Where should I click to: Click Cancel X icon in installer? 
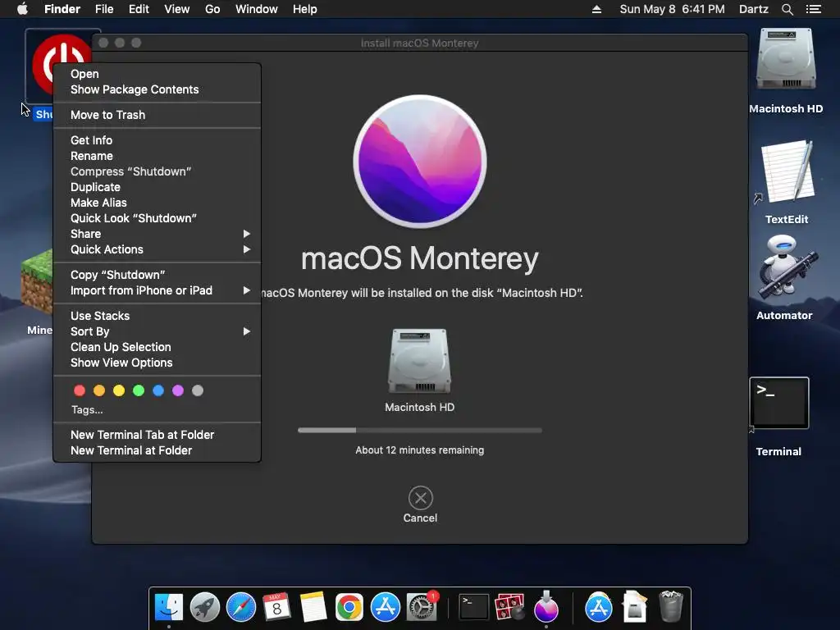tap(421, 498)
